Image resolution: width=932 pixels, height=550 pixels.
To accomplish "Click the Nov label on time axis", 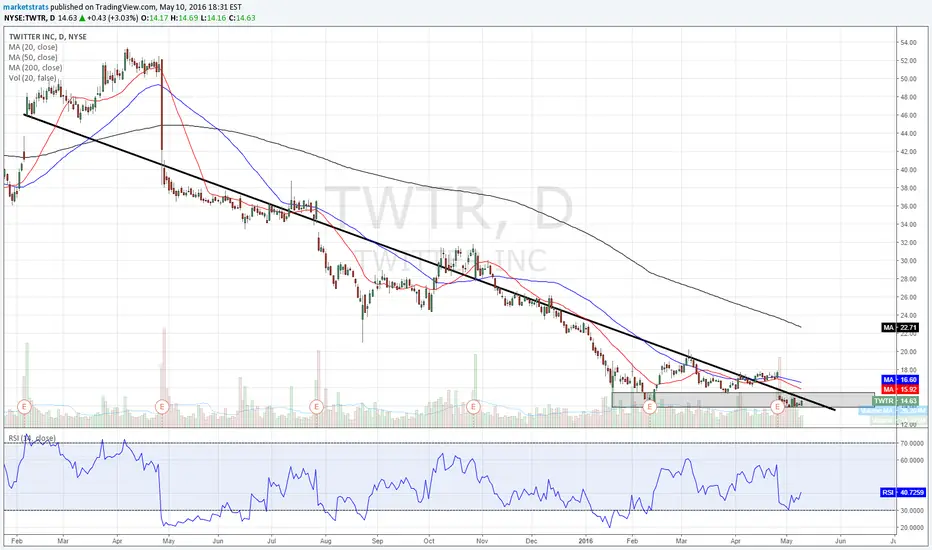I will point(482,541).
